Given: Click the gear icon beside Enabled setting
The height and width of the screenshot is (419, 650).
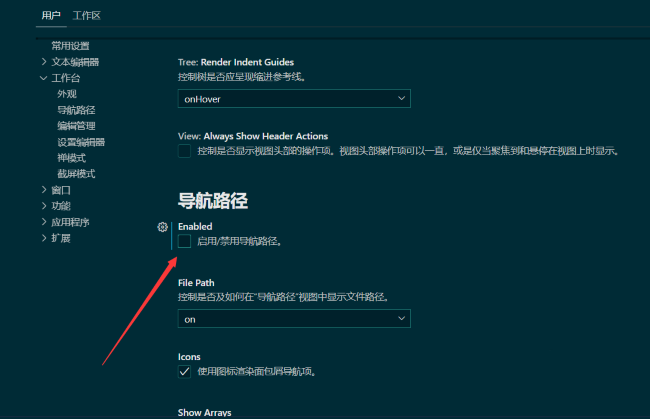Looking at the screenshot, I should coord(163,227).
